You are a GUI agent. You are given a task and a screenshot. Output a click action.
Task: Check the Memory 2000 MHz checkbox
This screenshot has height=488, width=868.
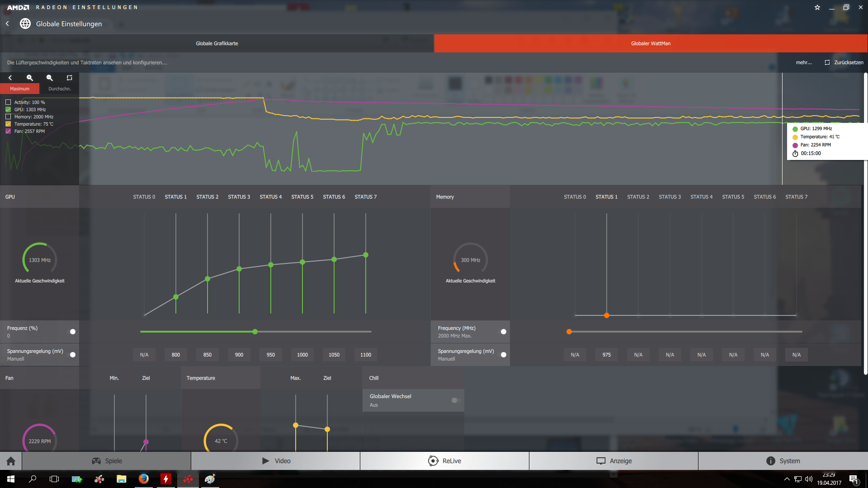[8, 117]
